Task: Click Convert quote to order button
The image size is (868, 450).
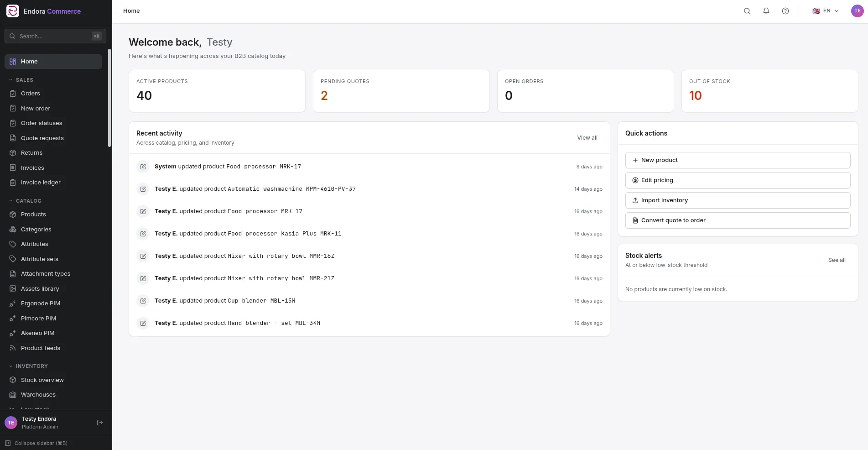Action: pyautogui.click(x=738, y=220)
